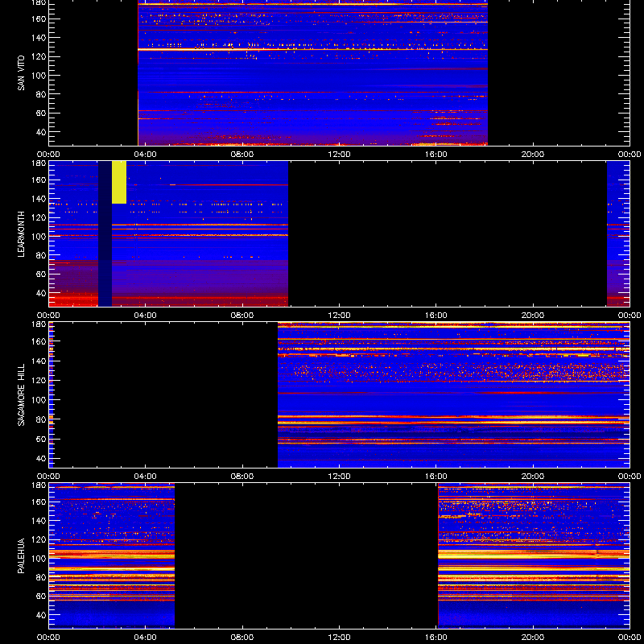The image size is (644, 644).
Task: Click the 16:00 time label under San Vito plot
Action: (x=436, y=155)
